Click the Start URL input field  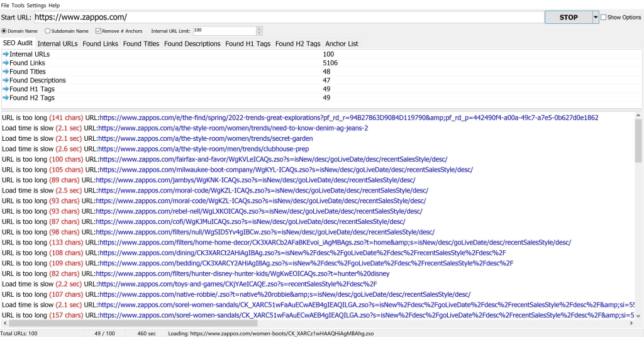click(289, 17)
